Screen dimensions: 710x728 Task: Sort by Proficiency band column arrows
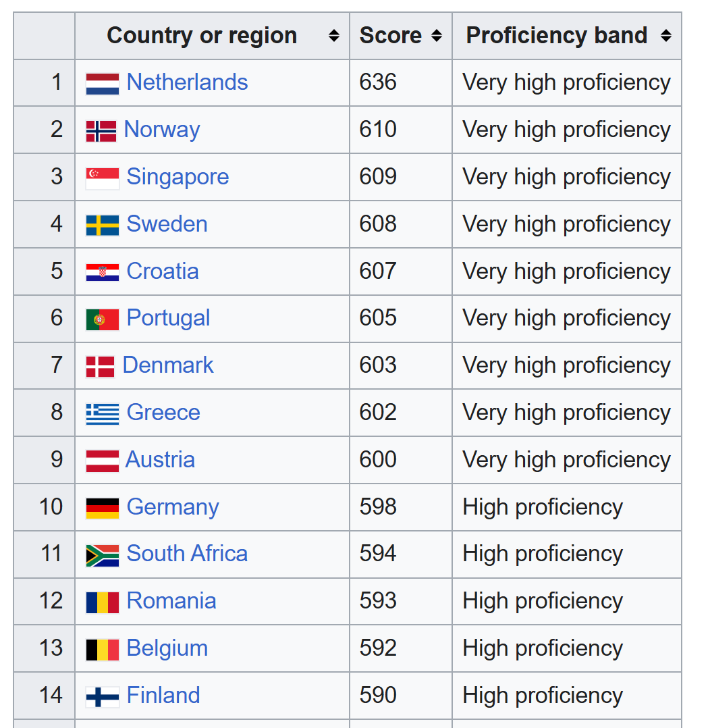[x=666, y=36]
